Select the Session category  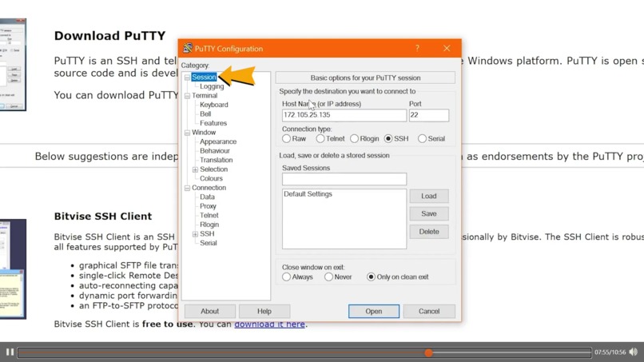pos(204,78)
